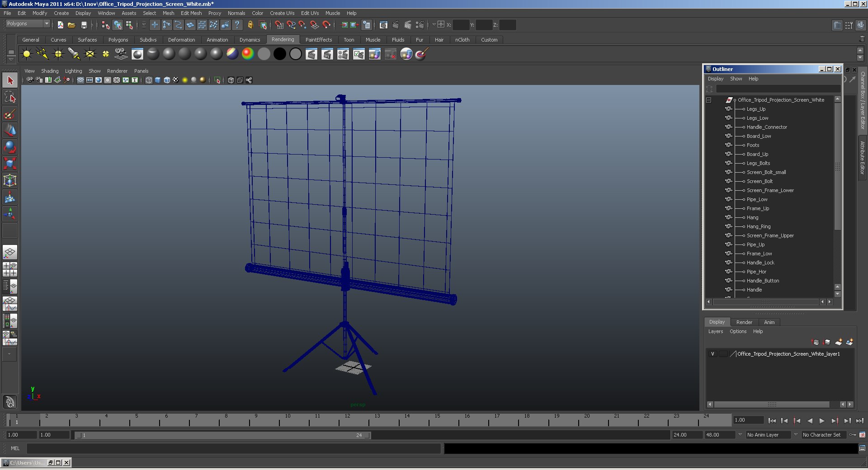The image size is (868, 470).
Task: Open the Polygons menu set dropdown
Action: click(x=28, y=24)
